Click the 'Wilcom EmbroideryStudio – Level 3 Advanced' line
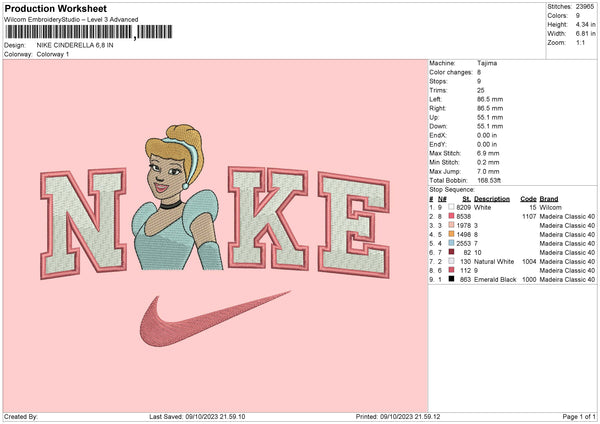The height and width of the screenshot is (424, 600). click(71, 20)
